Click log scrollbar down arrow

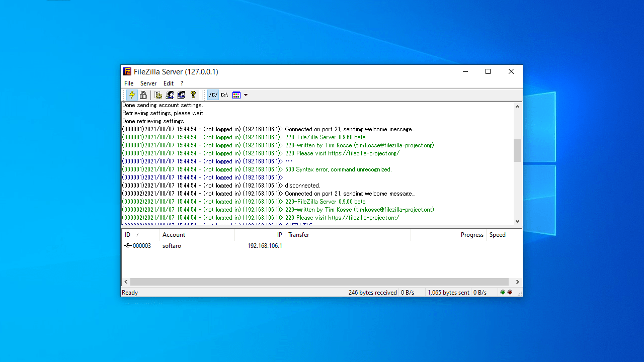tap(518, 221)
